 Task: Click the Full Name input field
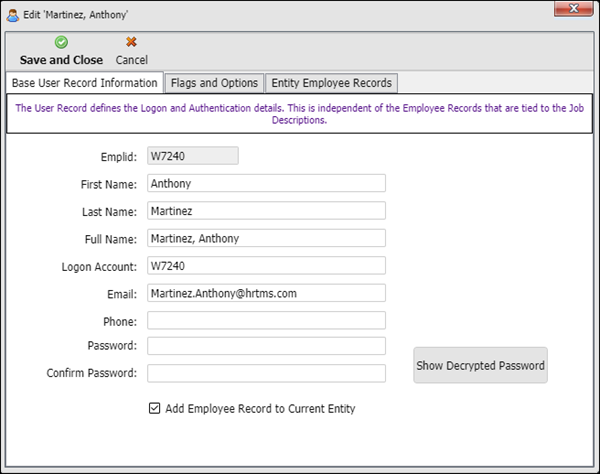[266, 238]
